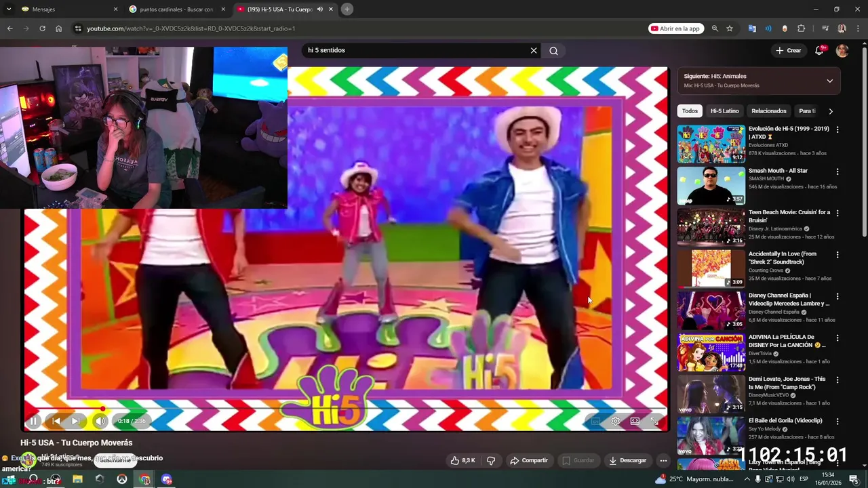
Task: Select the Hi-5 Latino filter chip
Action: pyautogui.click(x=725, y=111)
